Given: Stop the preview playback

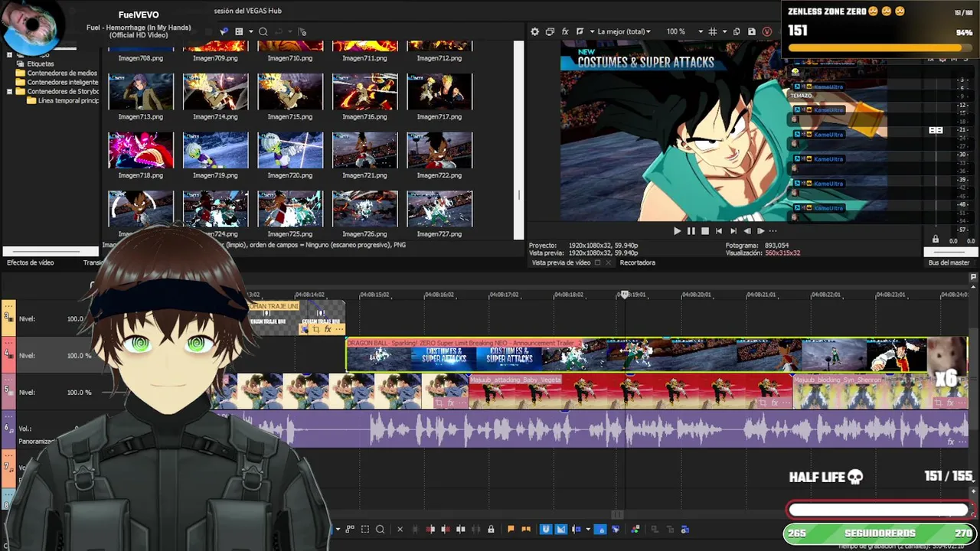Looking at the screenshot, I should [705, 230].
